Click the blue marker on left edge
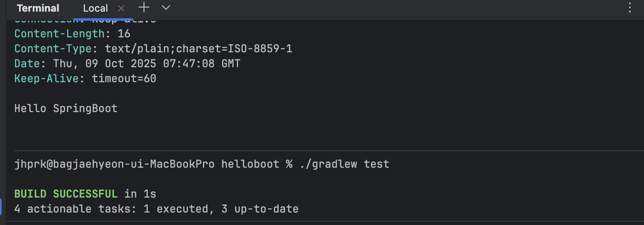Screen dimensions: 644x225 coord(1,207)
